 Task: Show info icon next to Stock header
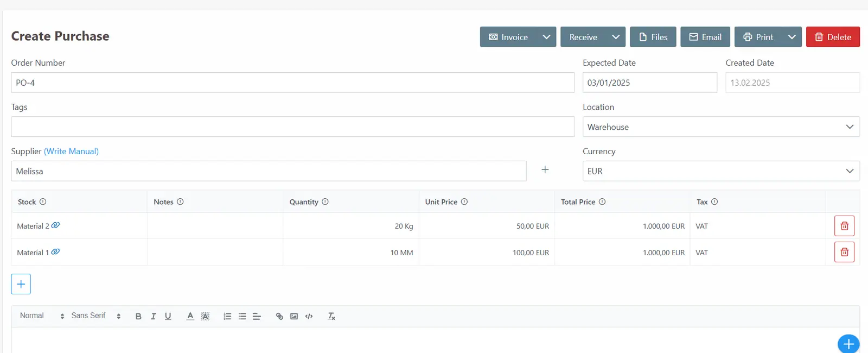[43, 201]
